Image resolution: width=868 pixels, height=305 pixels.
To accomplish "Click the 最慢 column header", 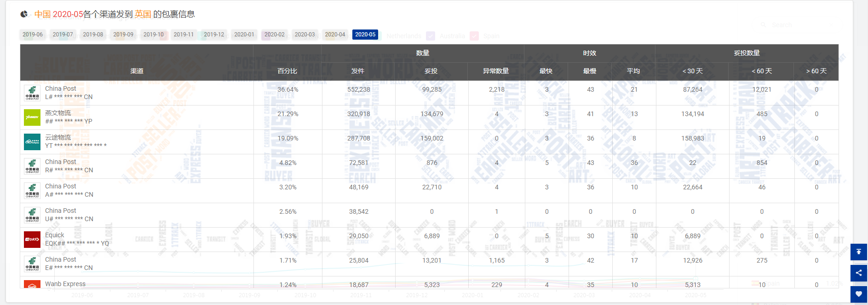I will 590,71.
